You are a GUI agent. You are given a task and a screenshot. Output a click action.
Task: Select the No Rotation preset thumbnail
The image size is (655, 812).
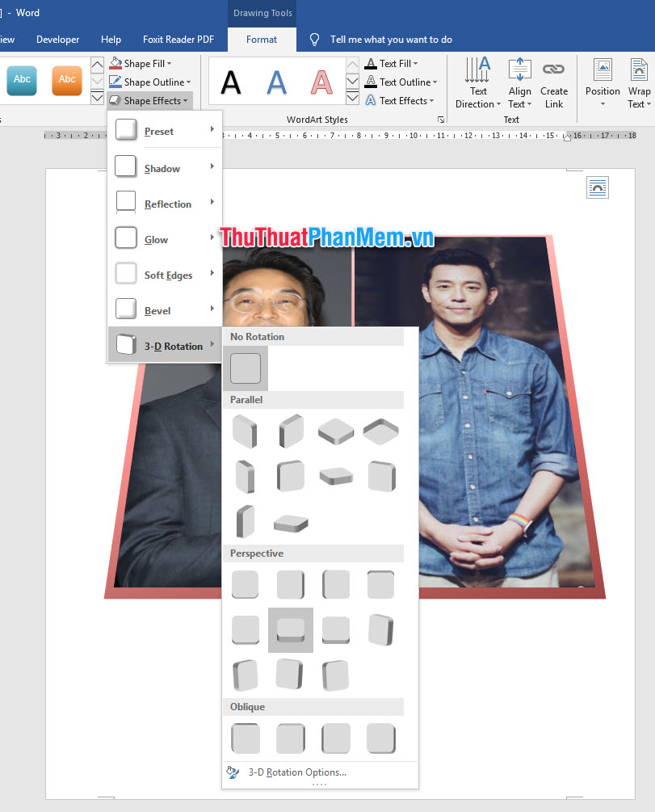point(246,368)
